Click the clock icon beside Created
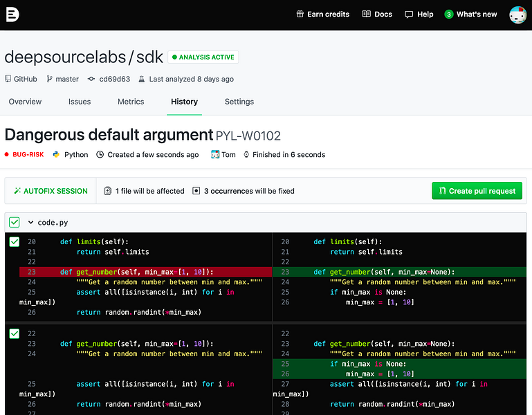Viewport: 532px width, 415px height. 100,154
